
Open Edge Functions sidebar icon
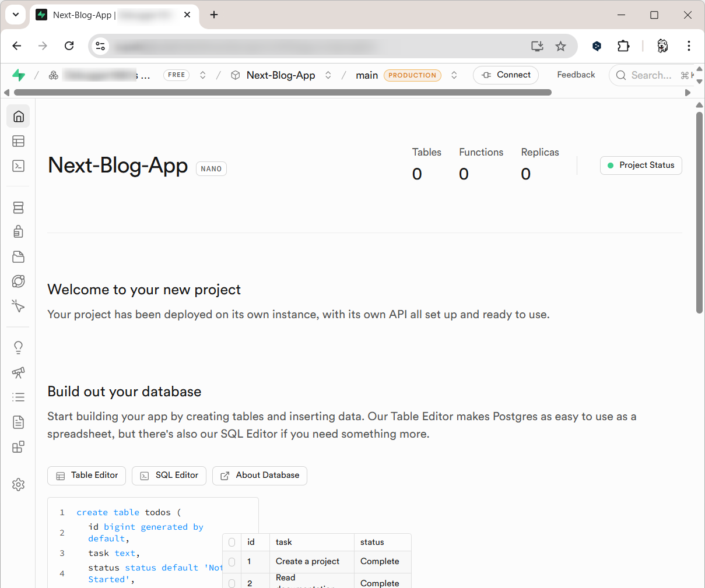click(19, 281)
